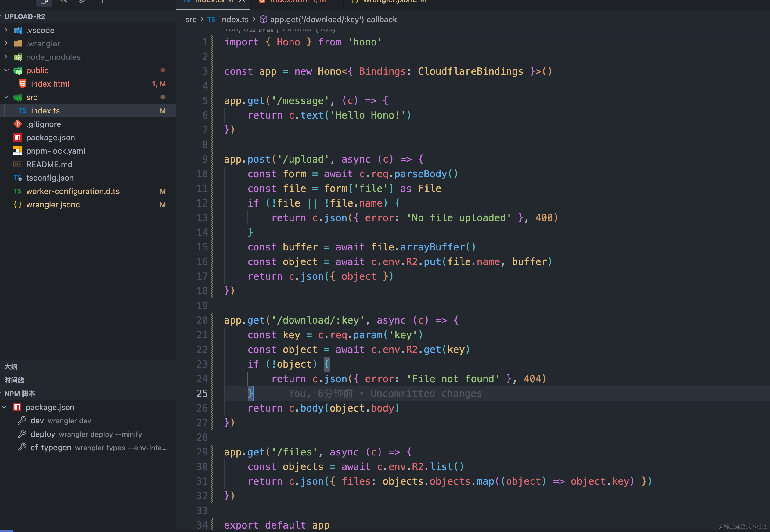Click the curly braces icon of wrangler.jsonc in explorer
This screenshot has height=532, width=770.
coord(18,204)
